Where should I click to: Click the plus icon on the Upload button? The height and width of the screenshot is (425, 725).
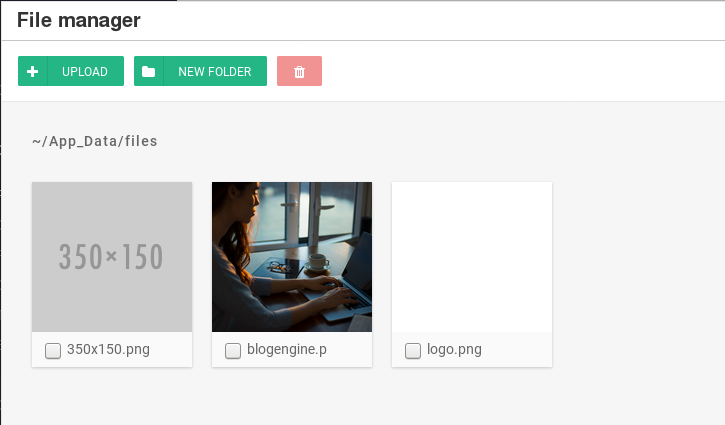33,72
